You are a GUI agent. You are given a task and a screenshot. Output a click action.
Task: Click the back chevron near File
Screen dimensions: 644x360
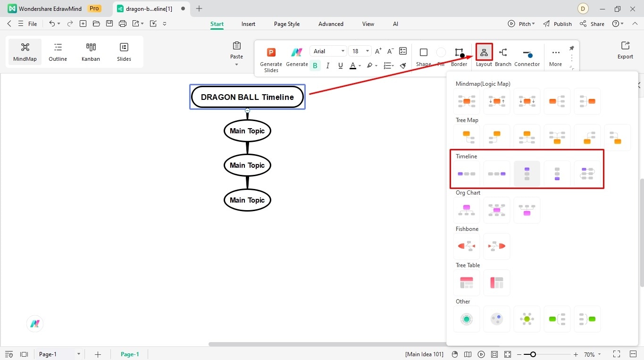click(9, 24)
